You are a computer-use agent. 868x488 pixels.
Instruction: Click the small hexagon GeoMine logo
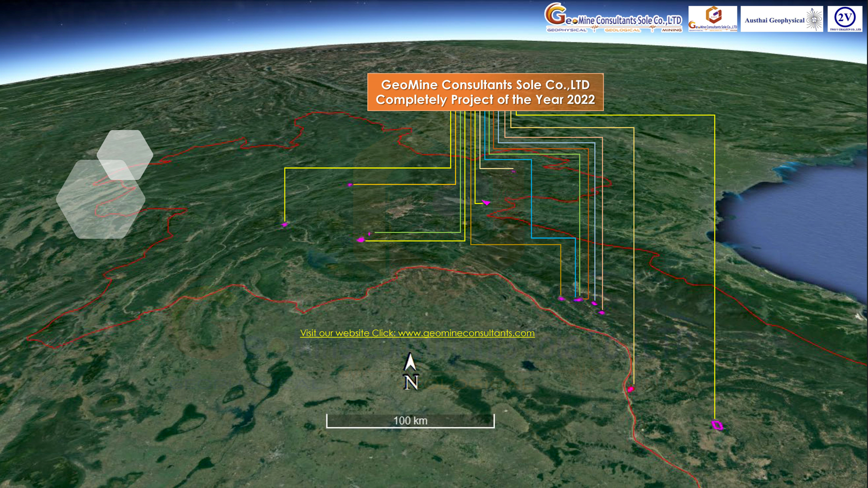[x=713, y=19]
